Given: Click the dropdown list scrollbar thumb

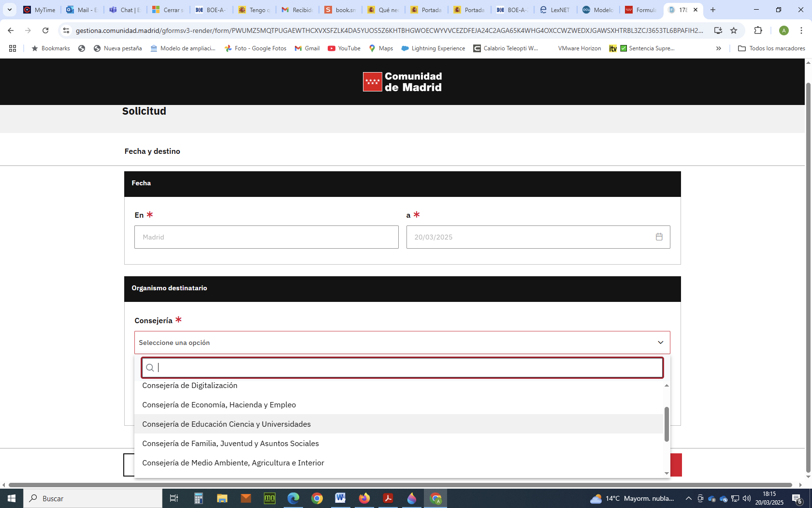Looking at the screenshot, I should pyautogui.click(x=667, y=424).
